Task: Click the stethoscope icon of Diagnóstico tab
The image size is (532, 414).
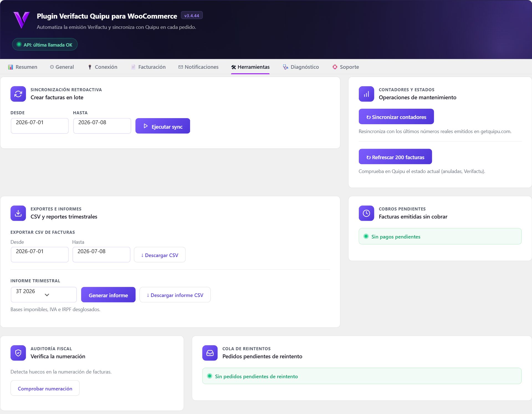Action: (285, 67)
